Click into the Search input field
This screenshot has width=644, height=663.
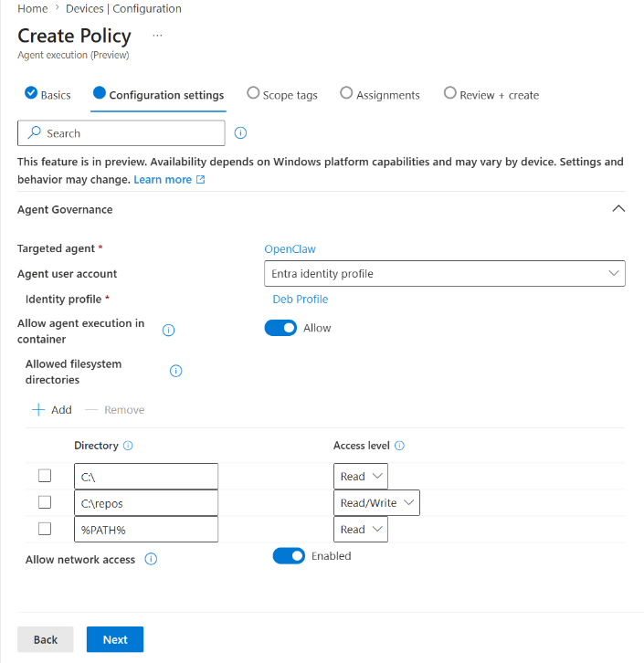pyautogui.click(x=121, y=133)
